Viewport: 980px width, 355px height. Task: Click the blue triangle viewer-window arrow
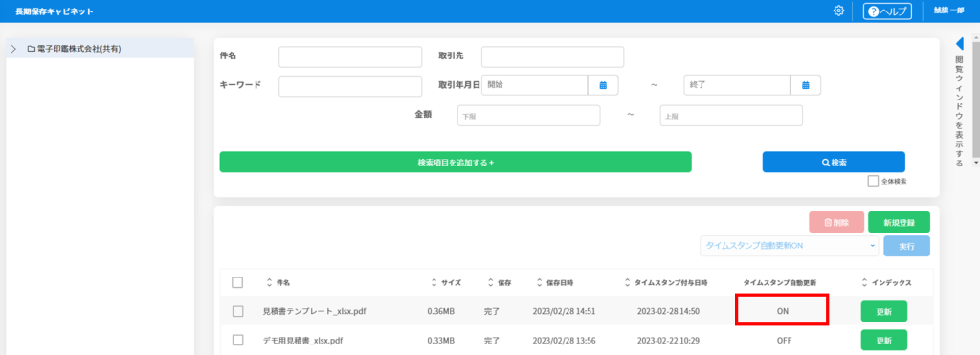960,43
